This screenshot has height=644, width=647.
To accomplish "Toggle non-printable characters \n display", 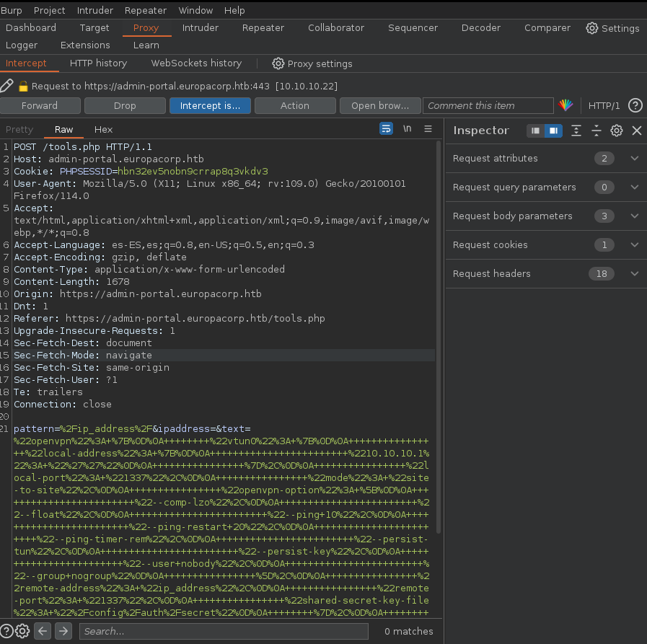I will [x=408, y=129].
